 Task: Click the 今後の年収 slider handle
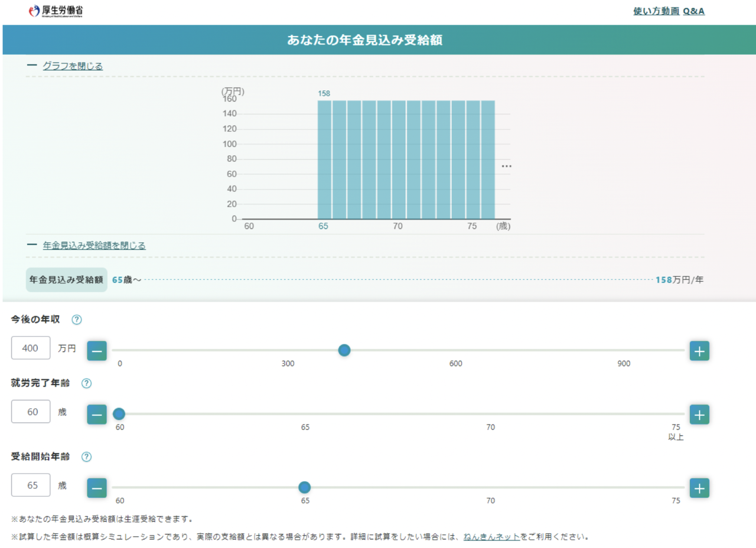pos(344,350)
